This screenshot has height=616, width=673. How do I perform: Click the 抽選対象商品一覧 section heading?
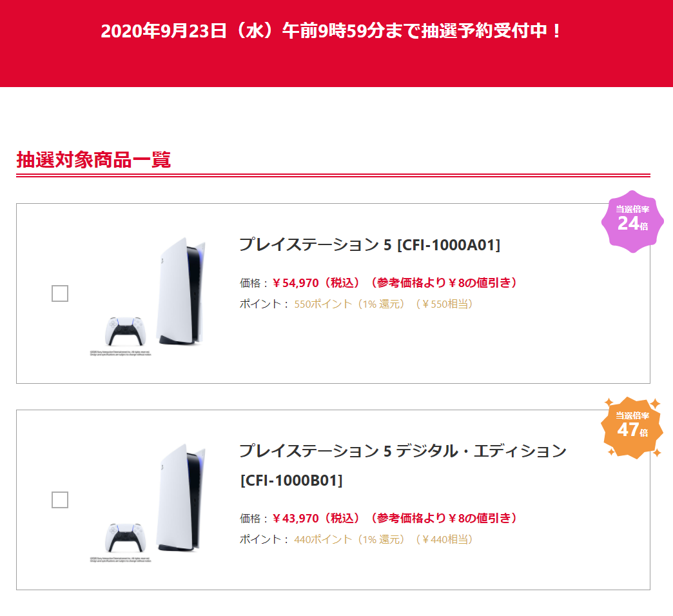[x=93, y=159]
